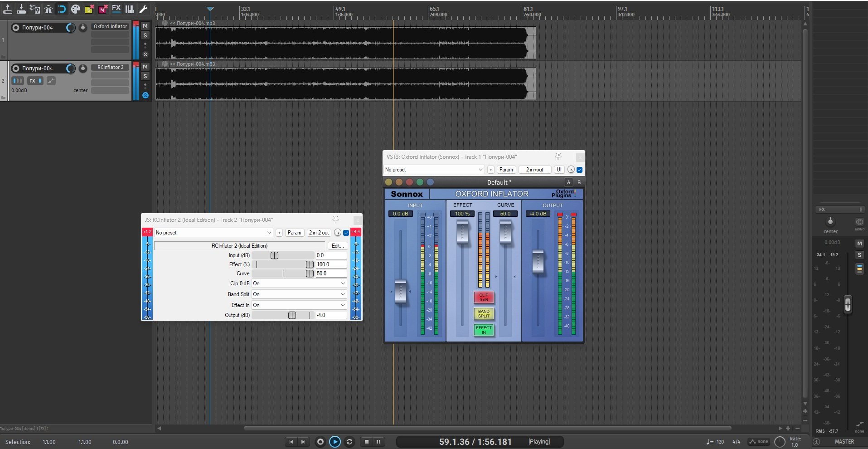Click the Output (dB) value field
The height and width of the screenshot is (449, 868).
click(x=331, y=315)
